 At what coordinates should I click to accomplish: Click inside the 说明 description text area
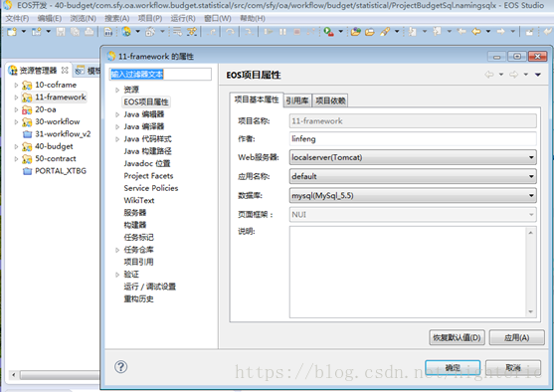[x=408, y=272]
